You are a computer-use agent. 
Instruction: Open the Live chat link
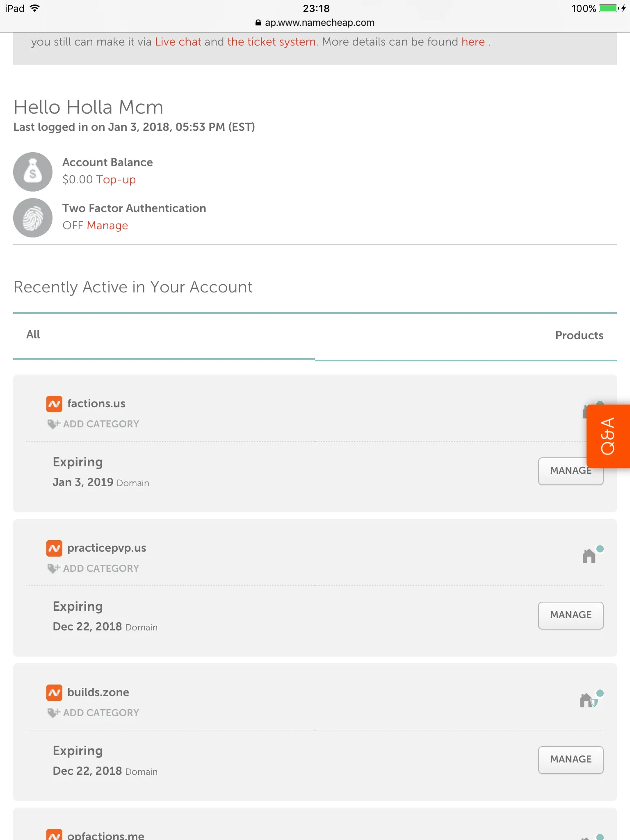pos(178,42)
